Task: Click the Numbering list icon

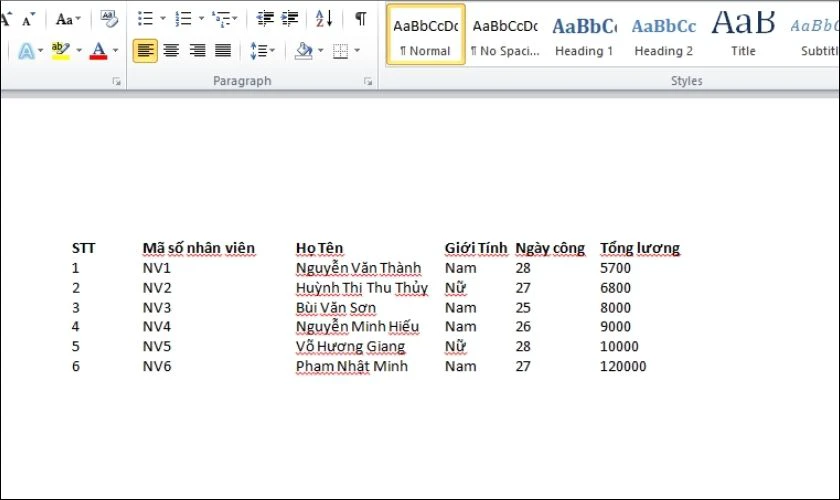Action: click(184, 19)
